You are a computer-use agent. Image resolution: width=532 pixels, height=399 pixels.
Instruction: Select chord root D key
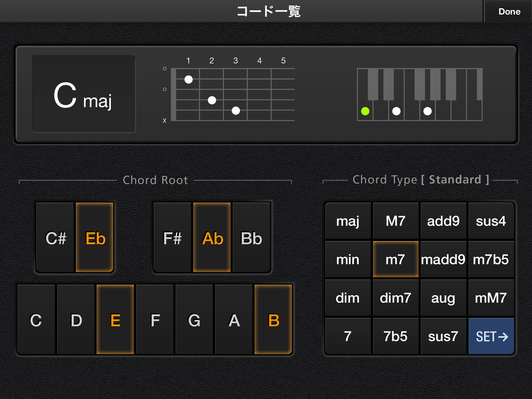(x=76, y=320)
